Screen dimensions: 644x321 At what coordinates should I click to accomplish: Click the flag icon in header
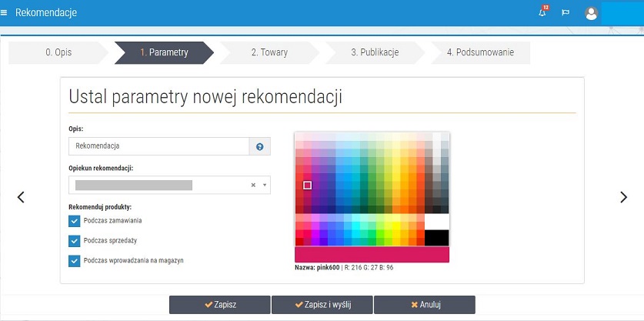(x=566, y=13)
